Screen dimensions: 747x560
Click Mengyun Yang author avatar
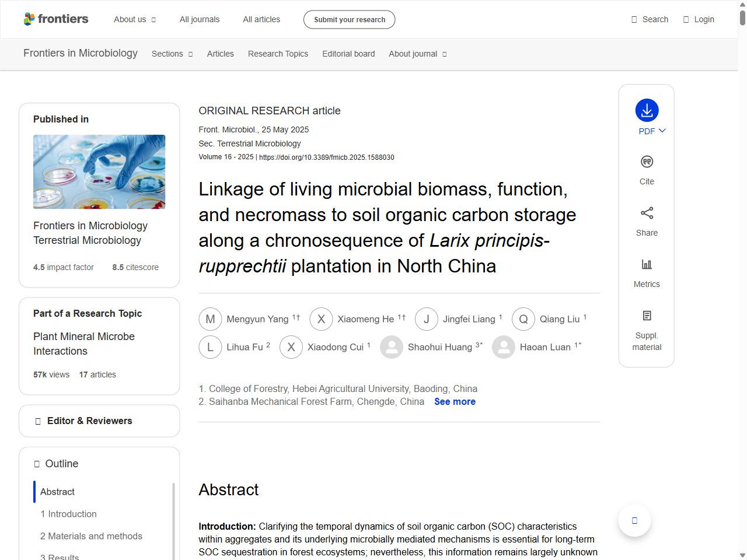click(210, 319)
